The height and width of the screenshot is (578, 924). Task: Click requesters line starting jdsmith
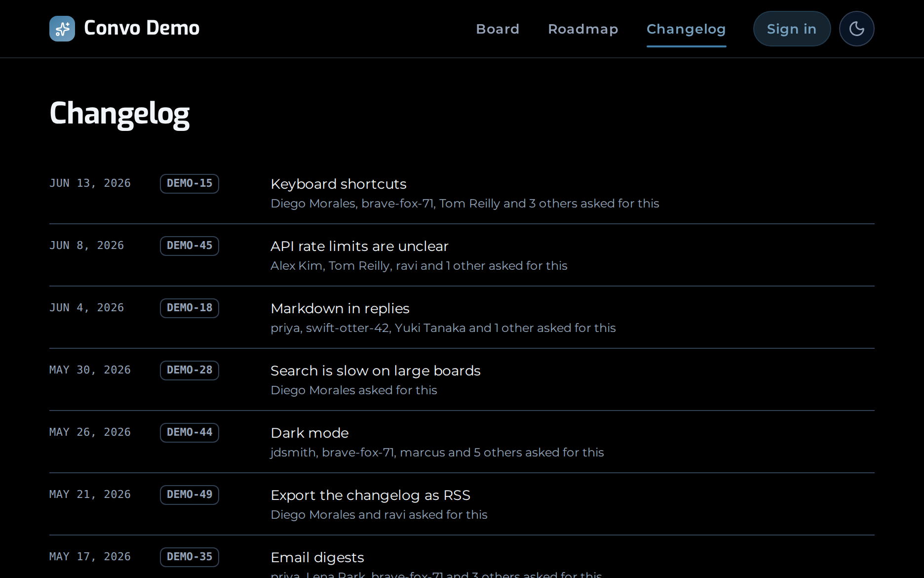click(x=437, y=453)
